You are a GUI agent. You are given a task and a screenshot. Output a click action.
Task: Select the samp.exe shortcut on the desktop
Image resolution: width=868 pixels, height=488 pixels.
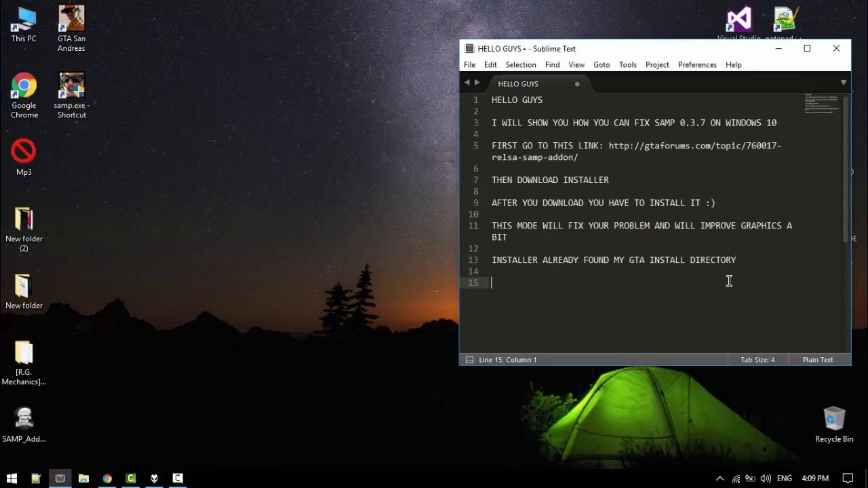71,96
